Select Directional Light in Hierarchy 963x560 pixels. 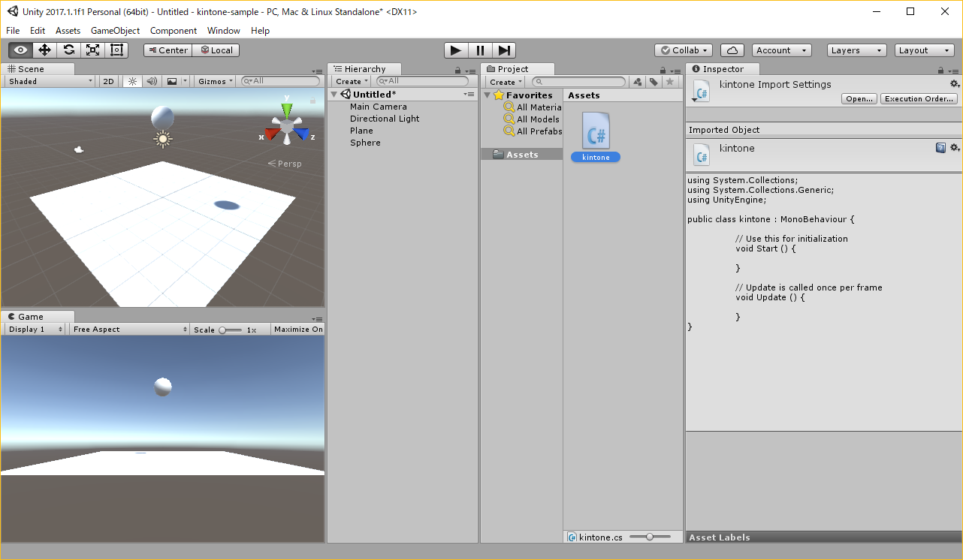pyautogui.click(x=385, y=119)
